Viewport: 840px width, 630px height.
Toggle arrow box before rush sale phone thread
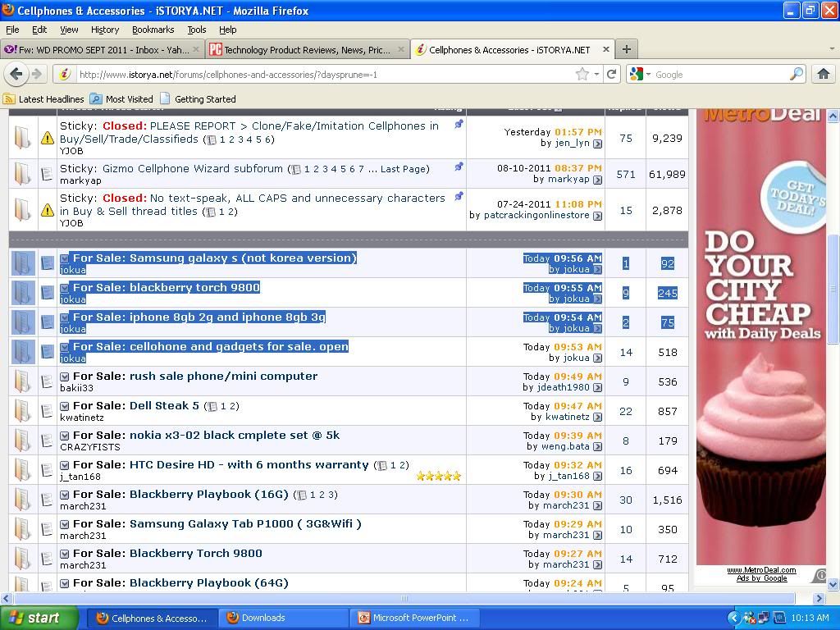click(65, 377)
